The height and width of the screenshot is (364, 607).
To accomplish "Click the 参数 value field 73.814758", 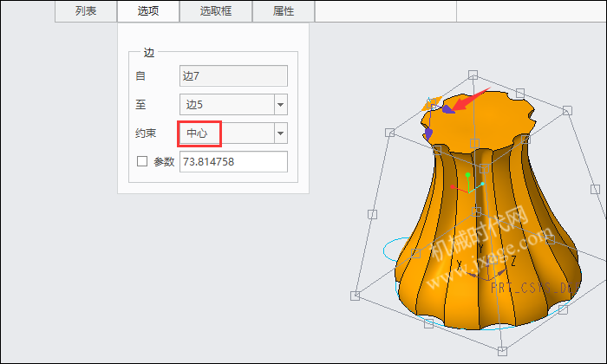I will [x=233, y=162].
